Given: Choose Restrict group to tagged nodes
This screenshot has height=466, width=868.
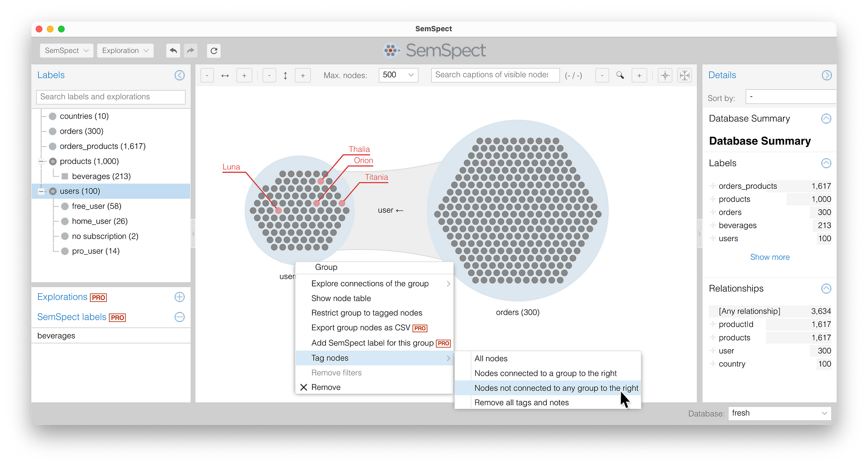Looking at the screenshot, I should click(x=375, y=313).
